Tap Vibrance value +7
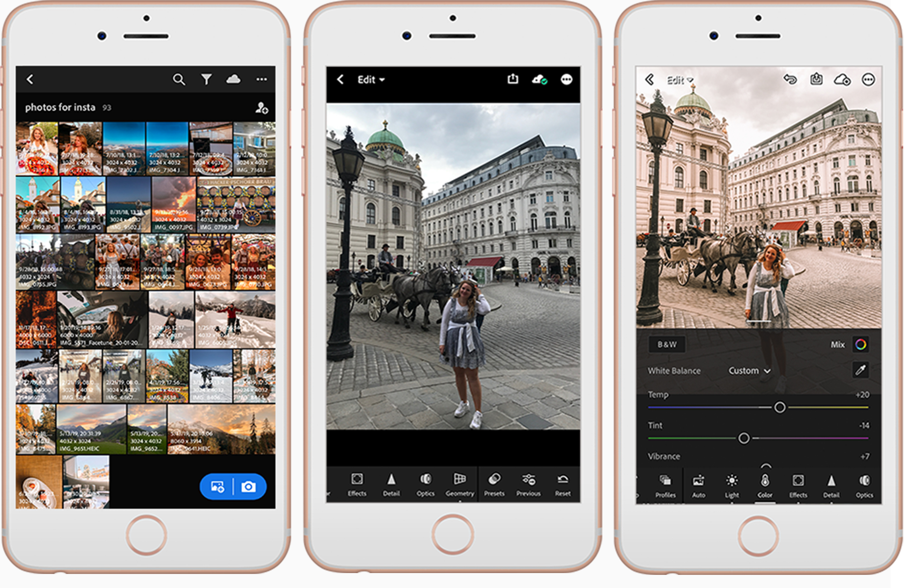Viewport: 915px width, 588px height. [x=865, y=456]
